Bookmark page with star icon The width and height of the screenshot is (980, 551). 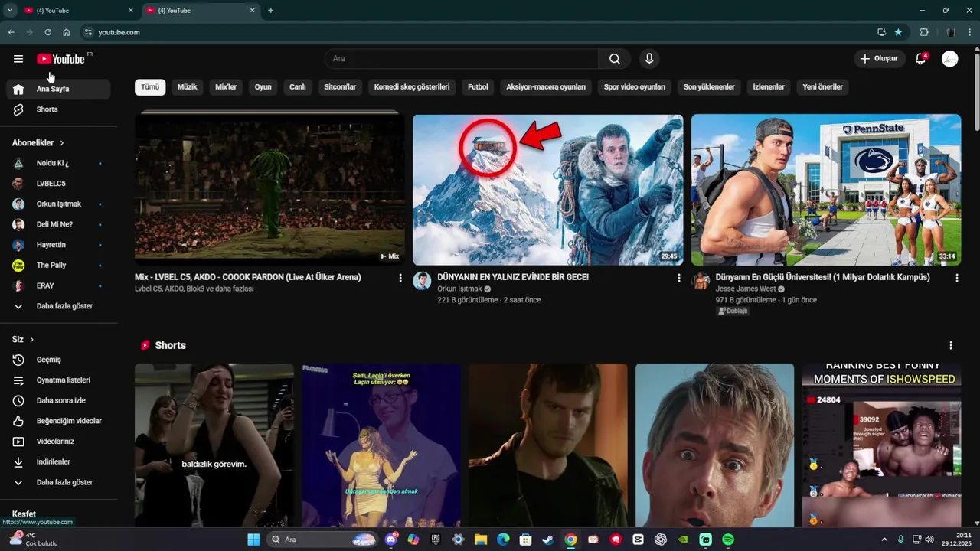pyautogui.click(x=898, y=32)
